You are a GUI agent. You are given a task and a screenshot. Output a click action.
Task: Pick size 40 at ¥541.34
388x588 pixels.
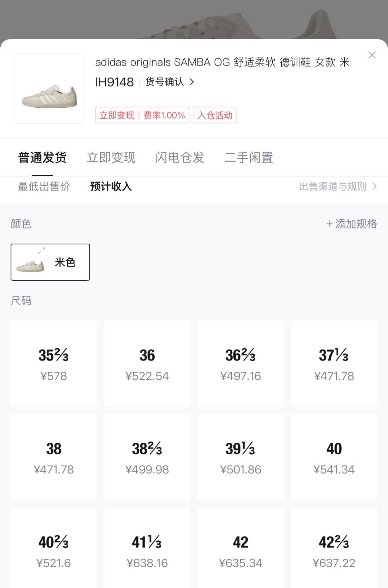tap(334, 457)
